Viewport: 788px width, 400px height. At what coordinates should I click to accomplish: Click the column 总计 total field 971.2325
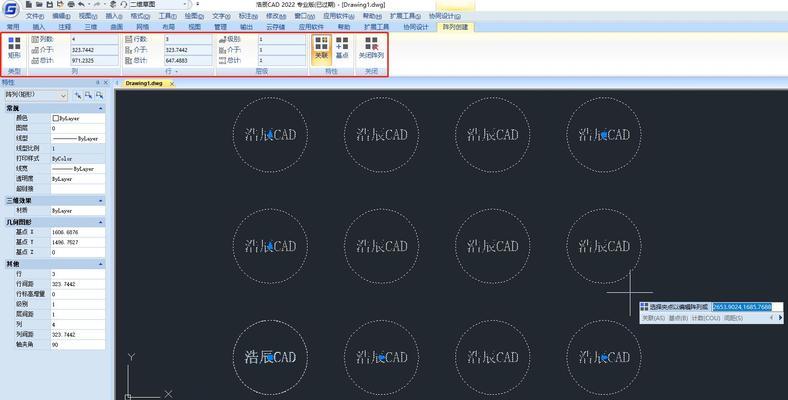tap(94, 60)
